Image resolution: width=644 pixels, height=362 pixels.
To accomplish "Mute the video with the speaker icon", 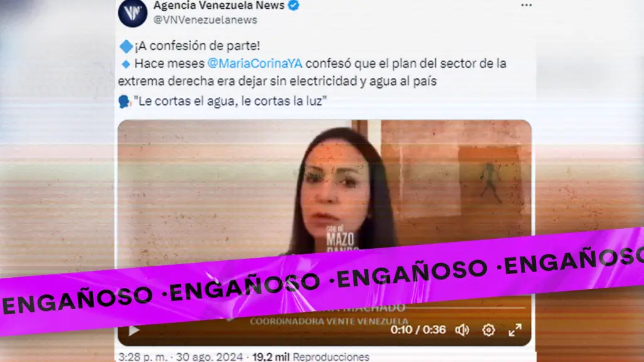I will click(462, 330).
